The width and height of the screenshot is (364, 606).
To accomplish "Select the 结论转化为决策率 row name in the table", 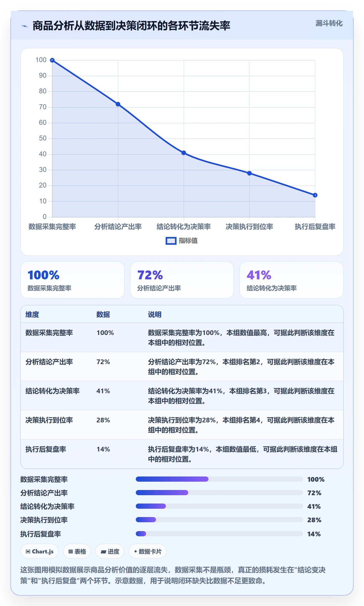I will 53,391.
